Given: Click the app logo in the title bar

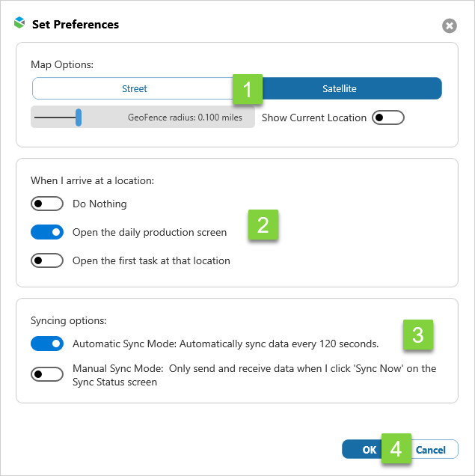Looking at the screenshot, I should click(19, 24).
